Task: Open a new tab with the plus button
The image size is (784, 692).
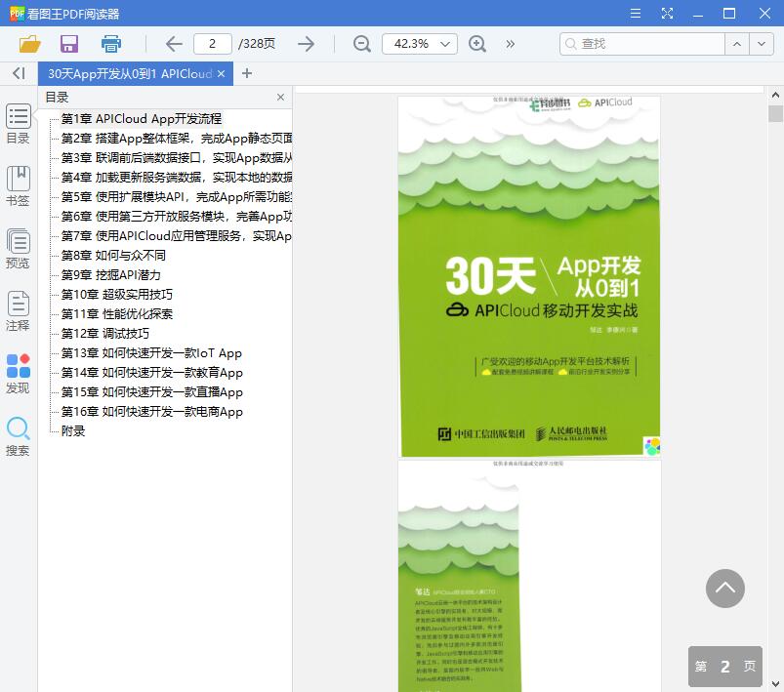Action: click(x=246, y=73)
